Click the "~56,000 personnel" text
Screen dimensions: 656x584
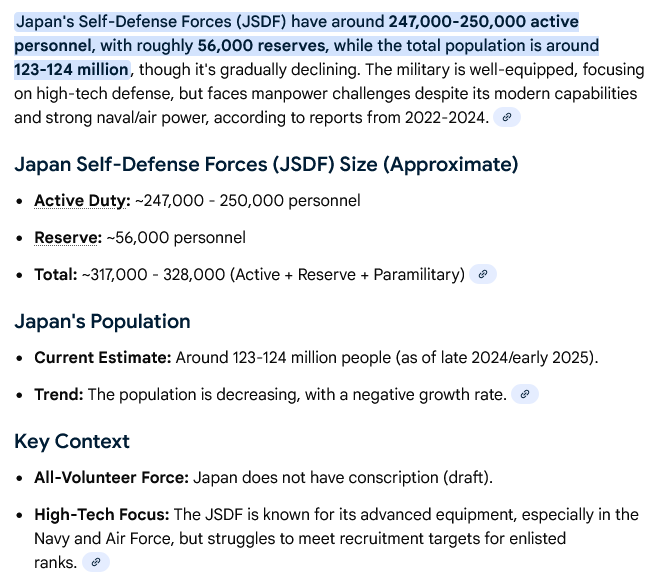176,237
